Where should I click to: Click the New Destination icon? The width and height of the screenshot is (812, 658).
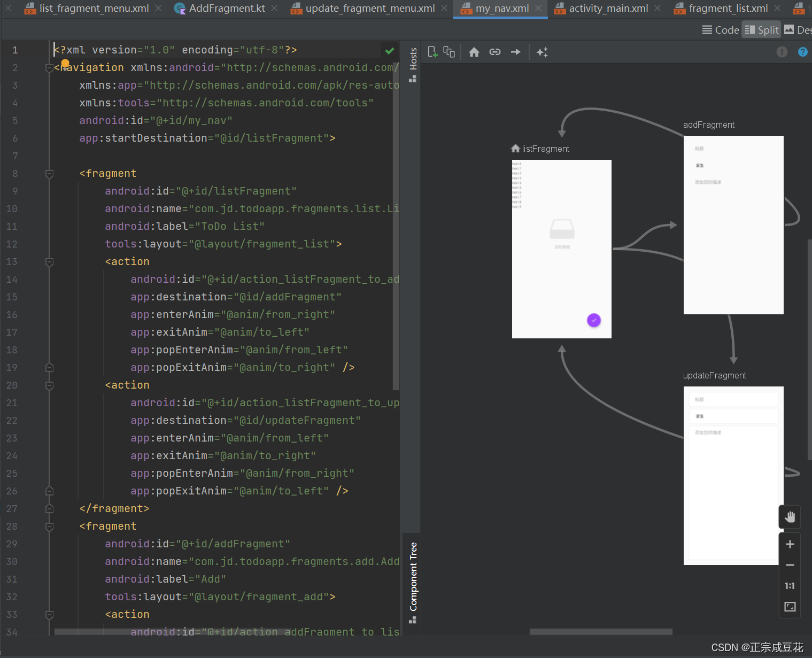coord(433,52)
